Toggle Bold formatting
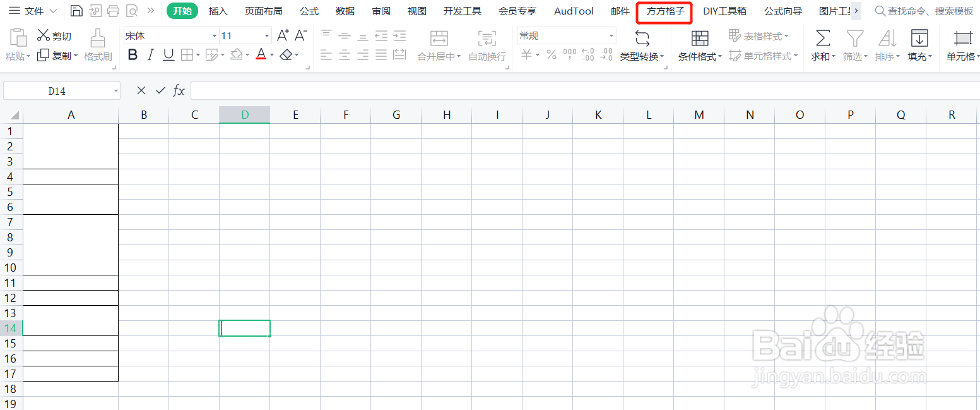 click(133, 55)
